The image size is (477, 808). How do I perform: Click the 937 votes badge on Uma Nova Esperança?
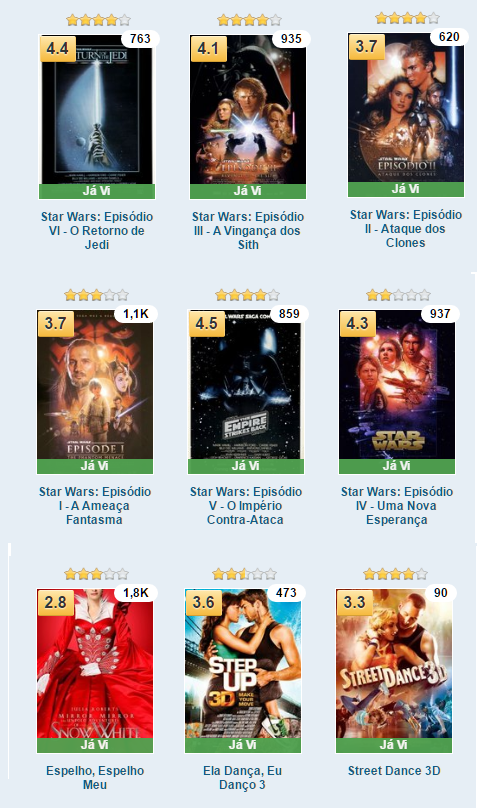click(440, 314)
